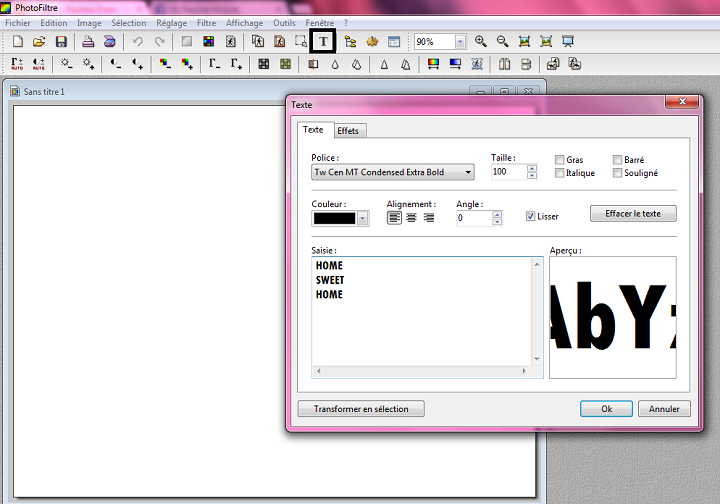This screenshot has width=720, height=504.
Task: Click the black Couleur swatch
Action: click(334, 217)
